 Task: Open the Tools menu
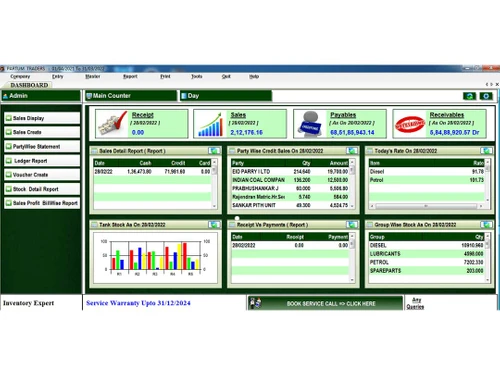point(197,76)
